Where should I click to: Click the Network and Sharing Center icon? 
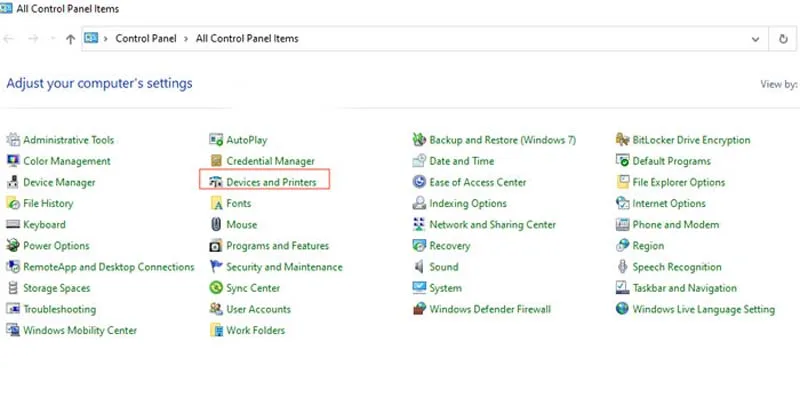[419, 225]
